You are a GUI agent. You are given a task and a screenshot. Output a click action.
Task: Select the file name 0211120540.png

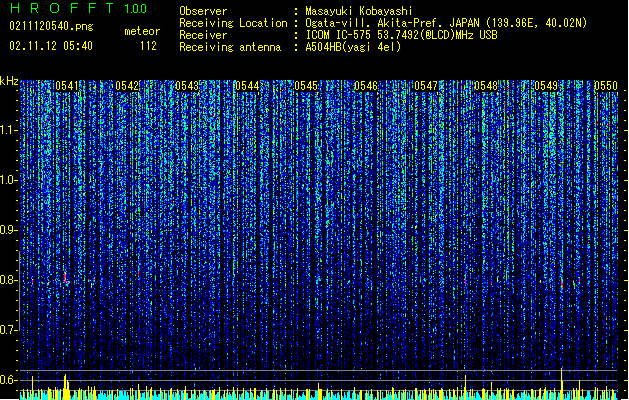coord(51,26)
